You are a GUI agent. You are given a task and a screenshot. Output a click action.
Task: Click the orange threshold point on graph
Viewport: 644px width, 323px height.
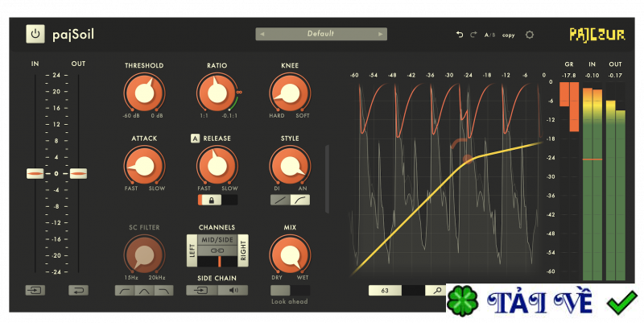(468, 159)
